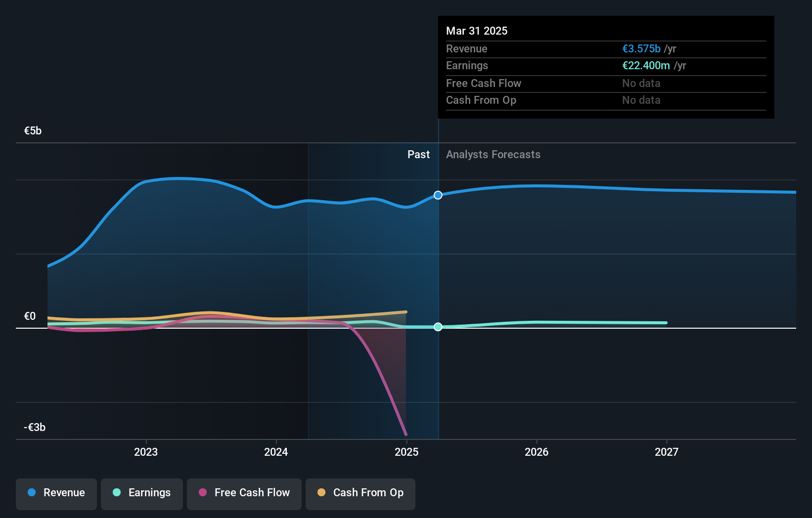Click the Mar 31 2025 tooltip date

tap(477, 31)
